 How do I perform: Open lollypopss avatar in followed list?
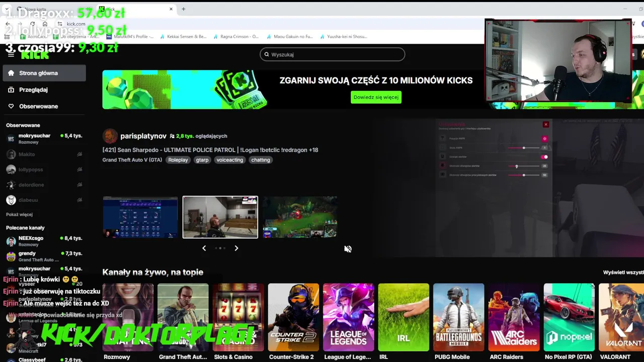[x=11, y=169]
